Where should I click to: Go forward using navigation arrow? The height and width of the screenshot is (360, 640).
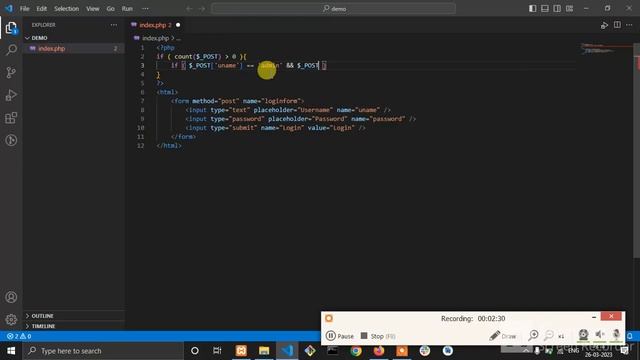tap(202, 9)
